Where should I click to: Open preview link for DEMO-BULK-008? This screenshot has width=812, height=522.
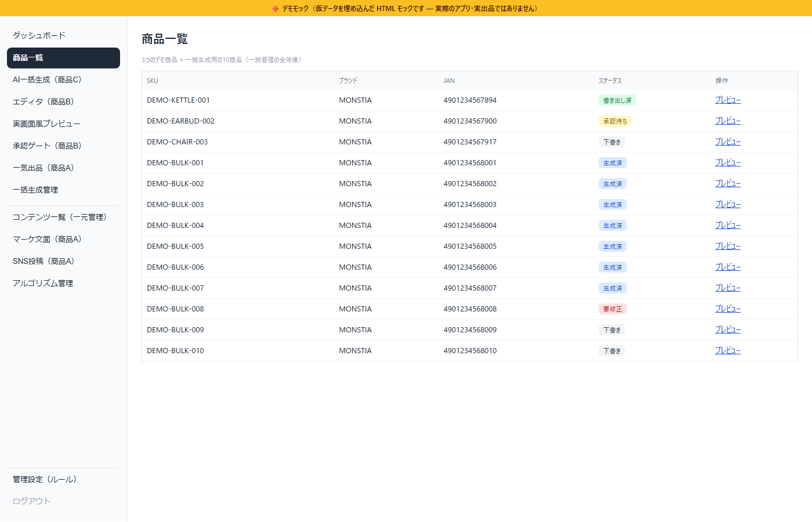tap(728, 309)
